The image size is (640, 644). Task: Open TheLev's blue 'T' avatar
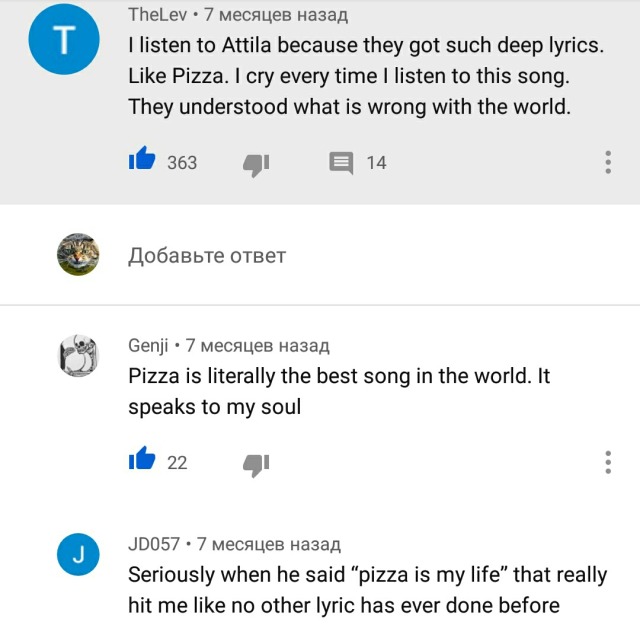[64, 40]
